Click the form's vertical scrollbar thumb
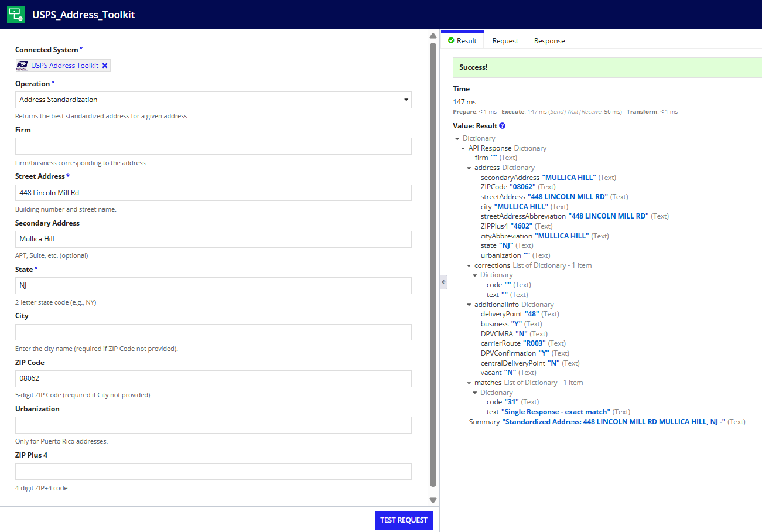 click(x=433, y=265)
